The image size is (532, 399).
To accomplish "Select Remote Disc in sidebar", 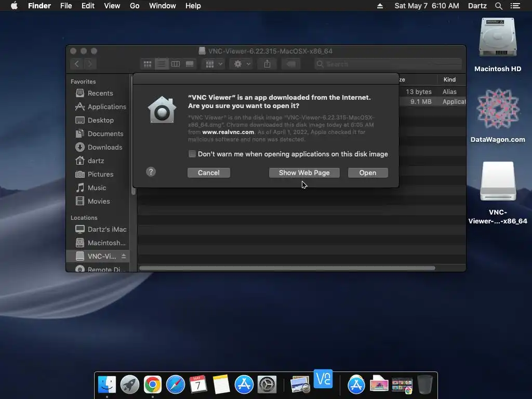I will point(98,269).
